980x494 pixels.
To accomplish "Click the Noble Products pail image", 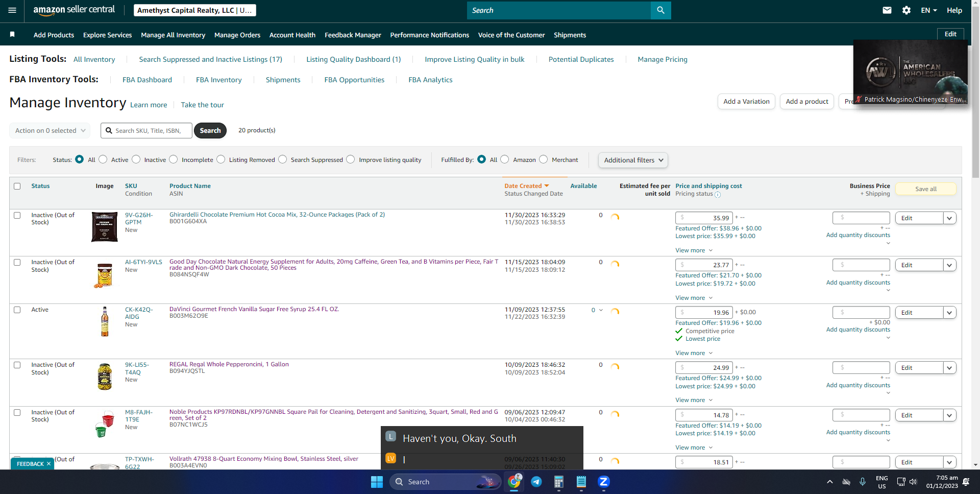I will click(105, 424).
